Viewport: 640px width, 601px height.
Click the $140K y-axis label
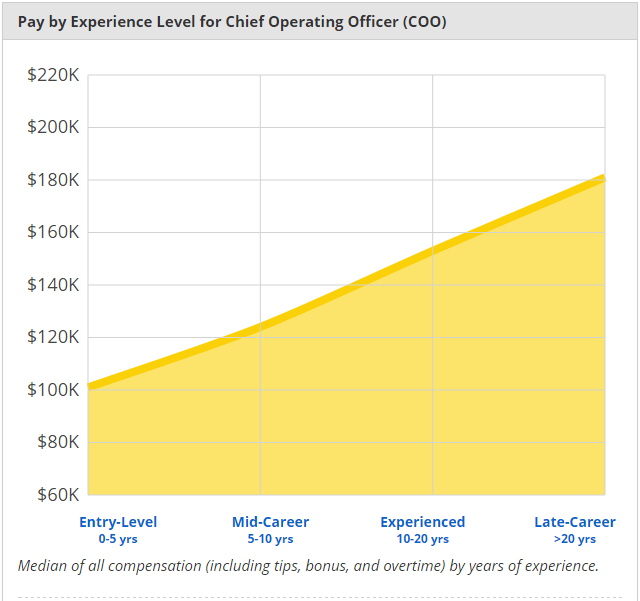pos(53,285)
